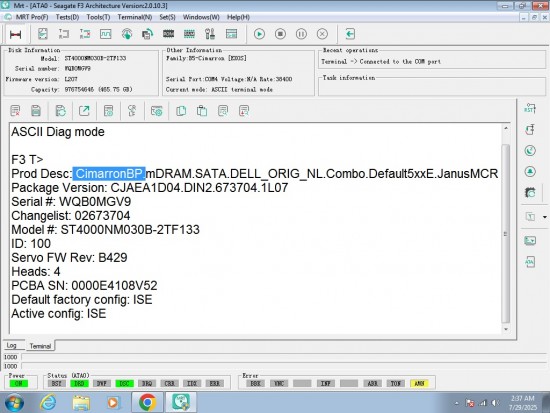Image resolution: width=550 pixels, height=413 pixels.
Task: Click the ERR status indicator
Action: (215, 384)
